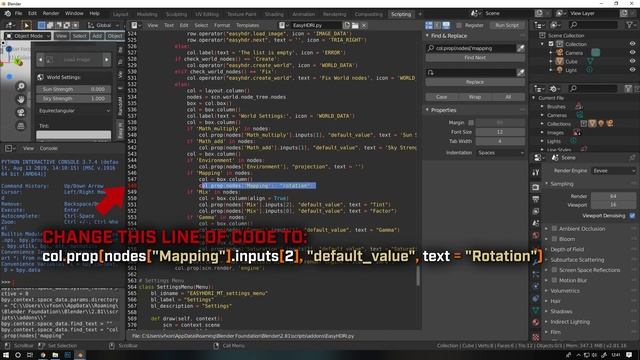Screen dimensions: 640x360
Task: Open the File menu
Action: pos(18,13)
